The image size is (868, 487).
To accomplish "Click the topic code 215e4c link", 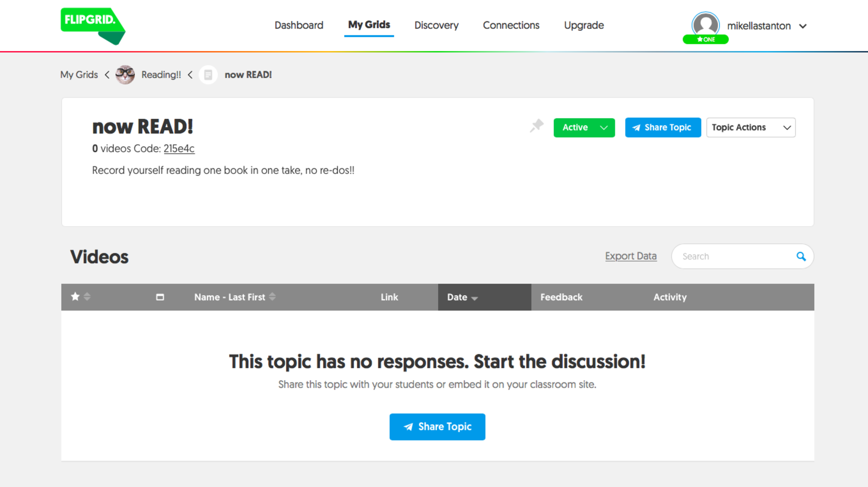I will [x=179, y=149].
